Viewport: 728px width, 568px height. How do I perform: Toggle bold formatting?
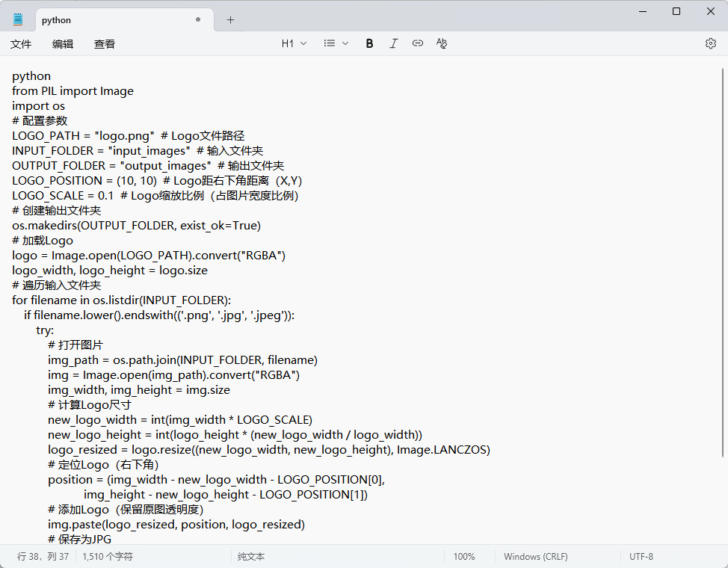(x=369, y=43)
